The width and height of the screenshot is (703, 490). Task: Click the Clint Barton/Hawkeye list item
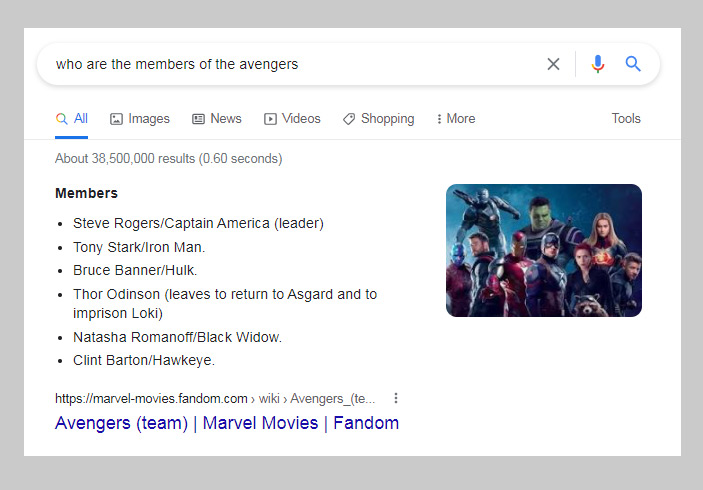pyautogui.click(x=144, y=360)
